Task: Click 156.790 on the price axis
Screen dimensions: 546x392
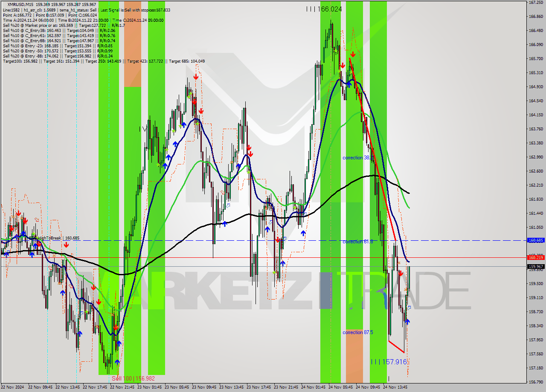Action: 536,382
